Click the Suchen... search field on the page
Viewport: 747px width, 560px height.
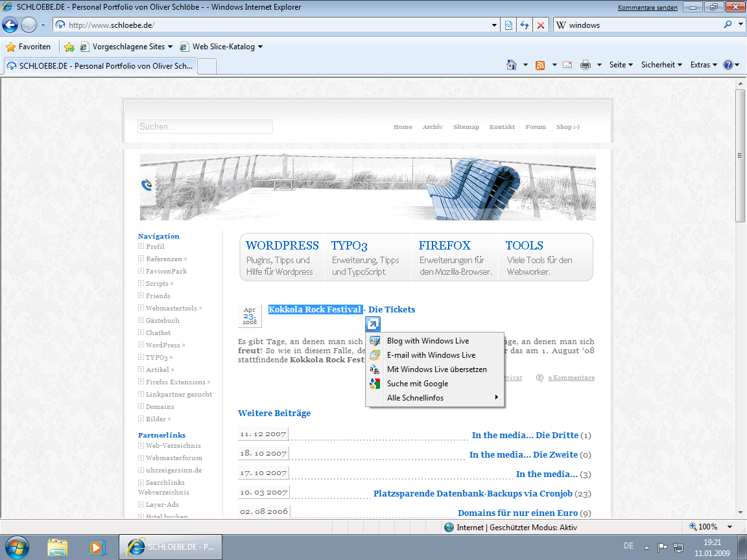[205, 127]
